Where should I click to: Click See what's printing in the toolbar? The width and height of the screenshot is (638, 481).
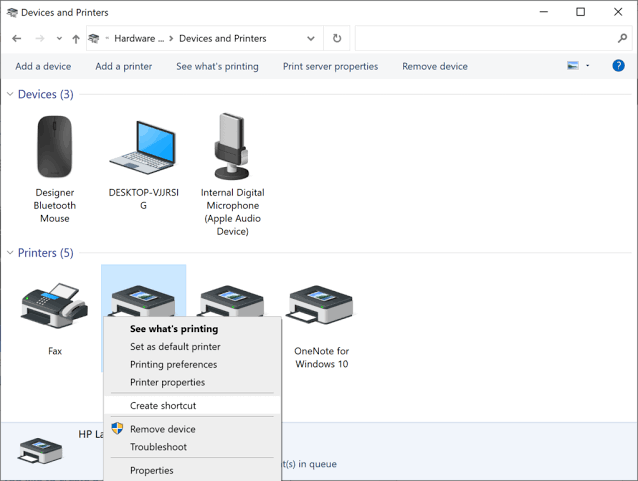click(x=217, y=66)
